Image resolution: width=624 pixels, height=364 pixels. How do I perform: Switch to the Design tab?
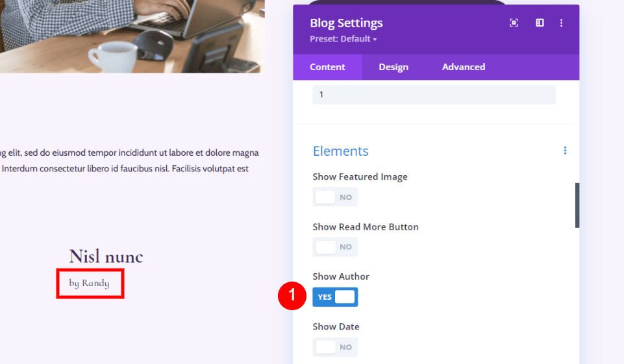[x=393, y=67]
